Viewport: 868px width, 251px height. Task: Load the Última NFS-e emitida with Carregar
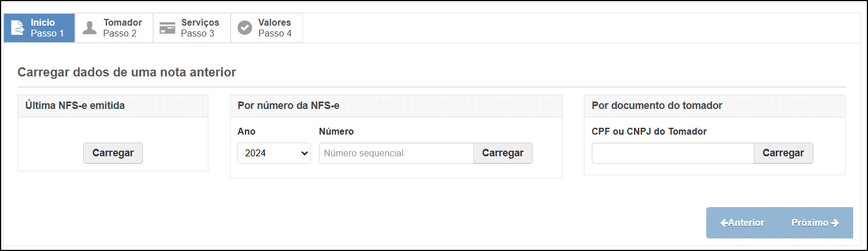(113, 153)
